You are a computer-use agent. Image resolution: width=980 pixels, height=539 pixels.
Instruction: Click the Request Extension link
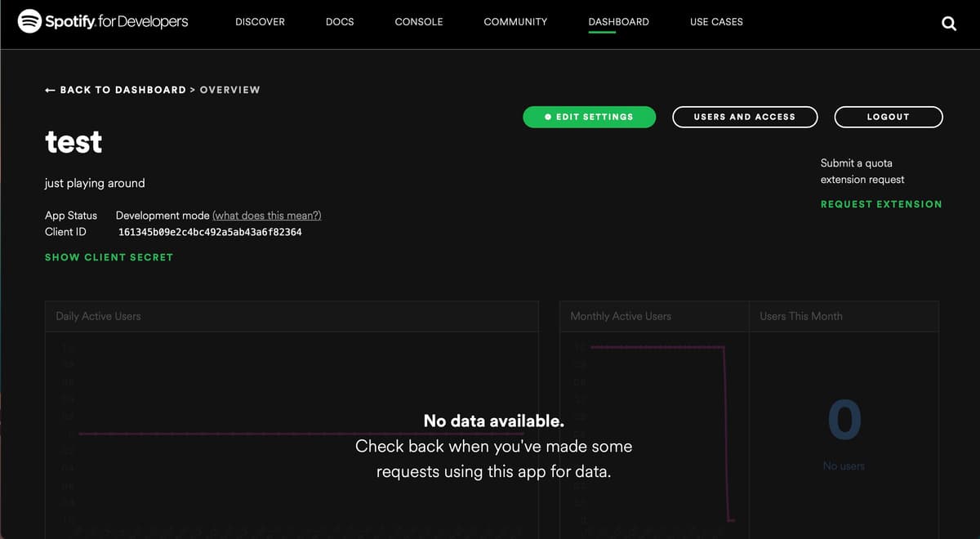[x=881, y=204]
